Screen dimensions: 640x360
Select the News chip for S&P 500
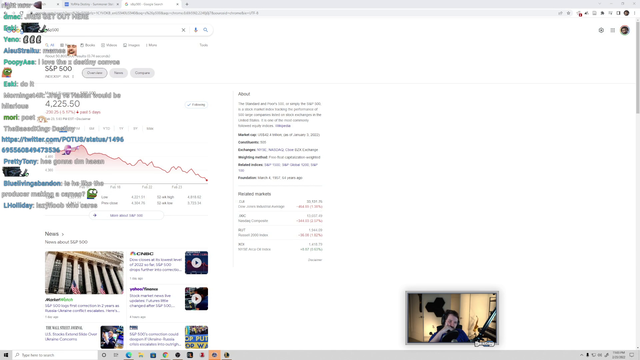[118, 73]
